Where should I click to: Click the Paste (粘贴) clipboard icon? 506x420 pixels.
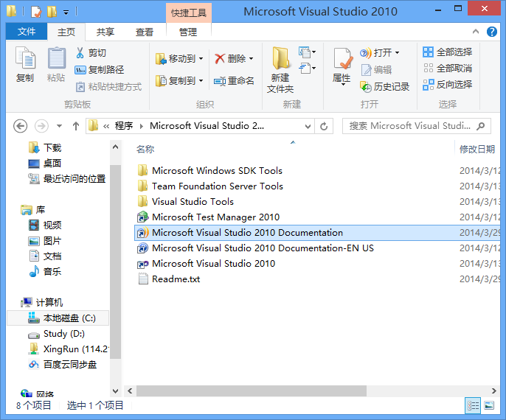click(56, 64)
